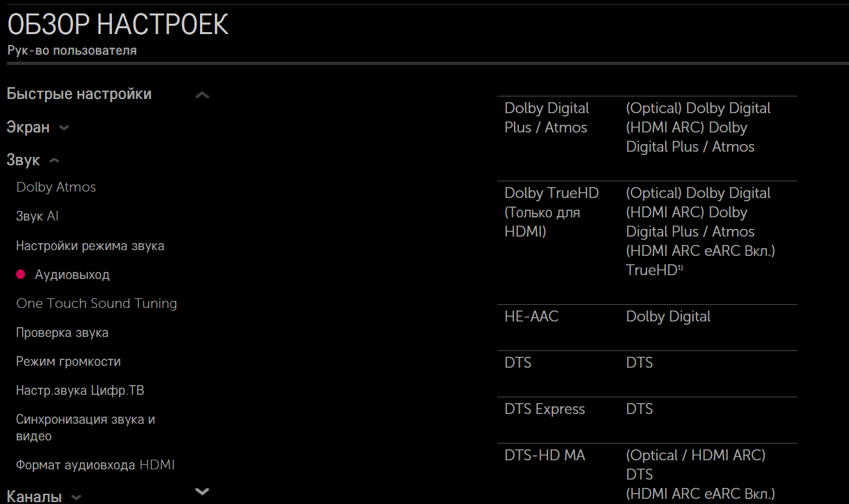Expand the Экран section chevron
The image size is (849, 504).
pos(64,128)
